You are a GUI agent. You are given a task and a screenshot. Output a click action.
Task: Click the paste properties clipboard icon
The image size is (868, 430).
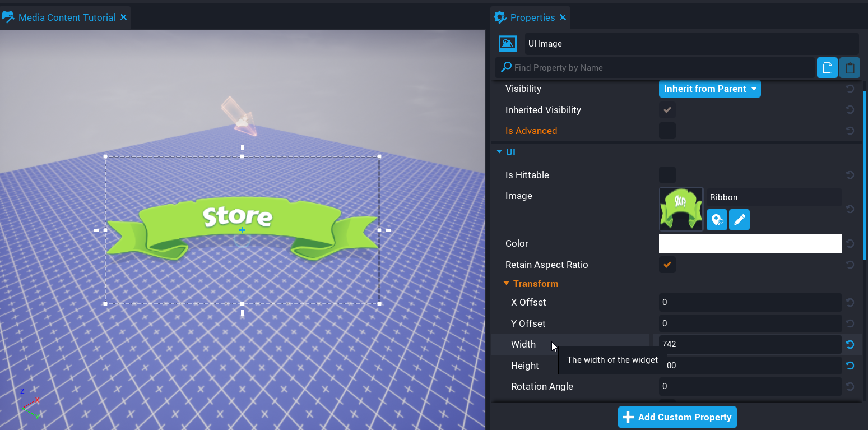point(850,68)
